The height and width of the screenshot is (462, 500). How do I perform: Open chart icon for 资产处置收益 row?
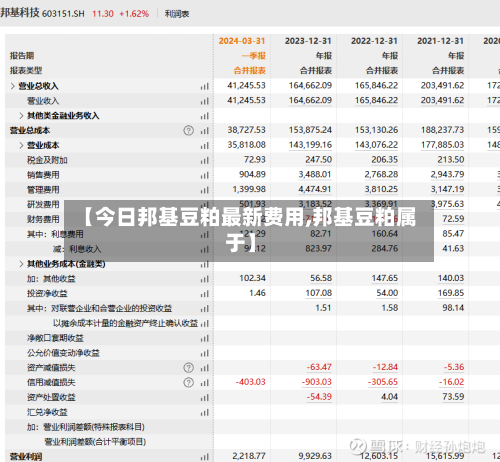[x=205, y=397]
